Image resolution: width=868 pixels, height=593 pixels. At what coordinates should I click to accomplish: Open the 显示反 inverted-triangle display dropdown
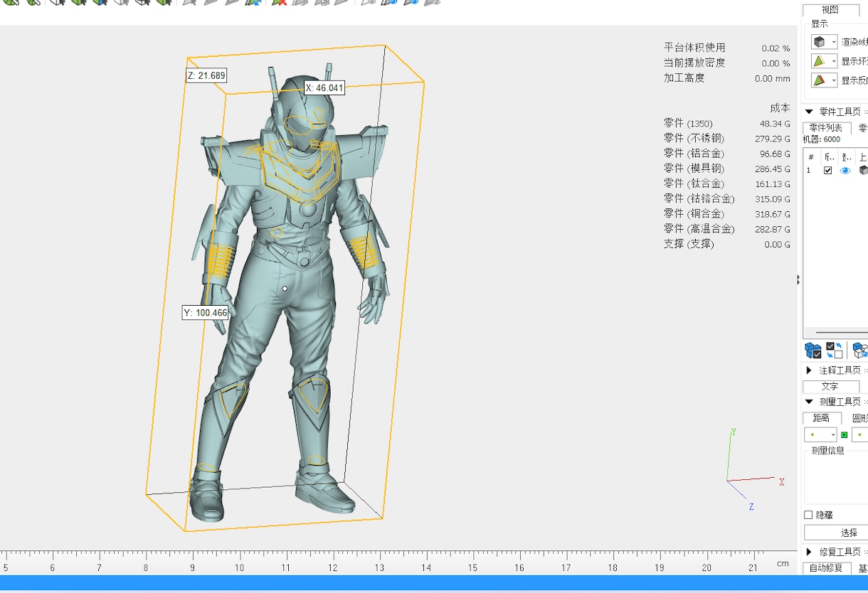825,80
